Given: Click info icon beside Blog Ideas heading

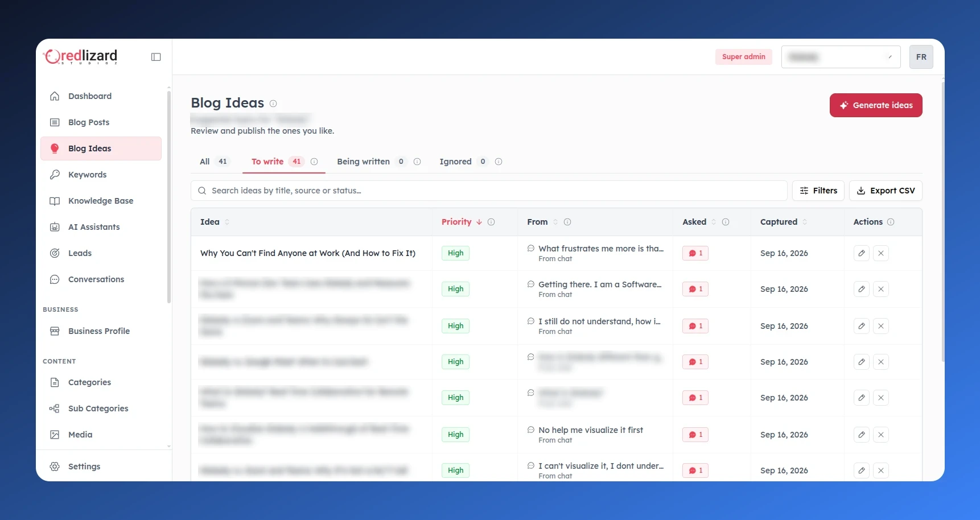Looking at the screenshot, I should pos(273,104).
